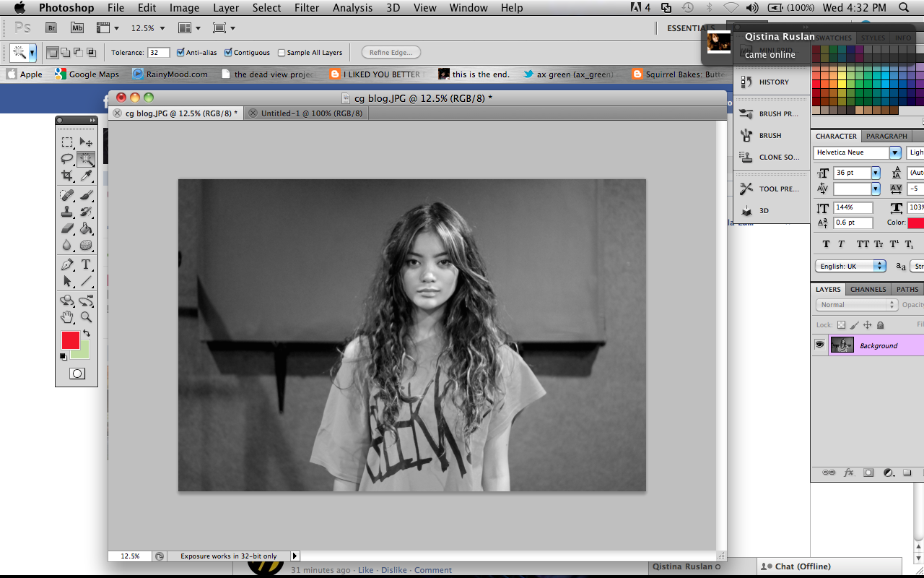
Task: Toggle All Caps in Character panel
Action: tap(863, 244)
